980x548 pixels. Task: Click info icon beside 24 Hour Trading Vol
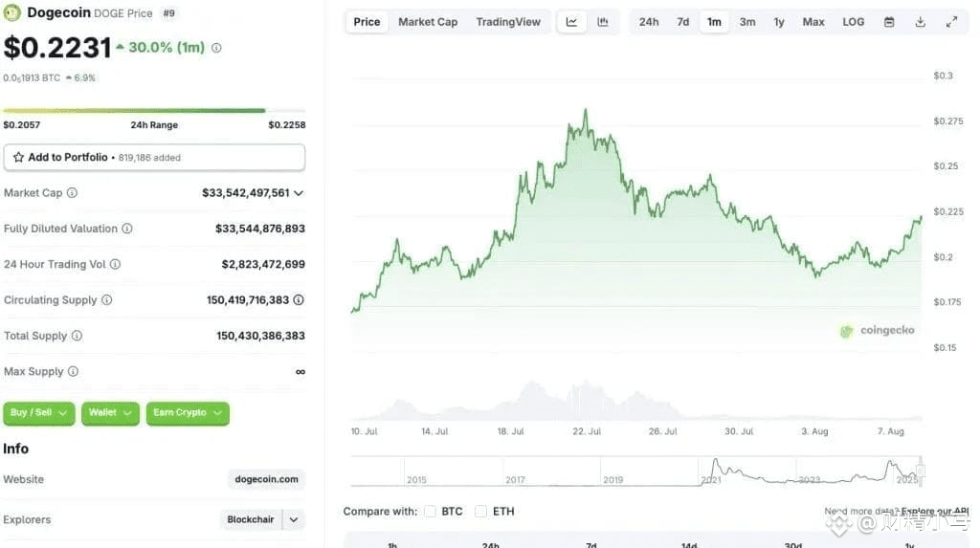coord(115,264)
